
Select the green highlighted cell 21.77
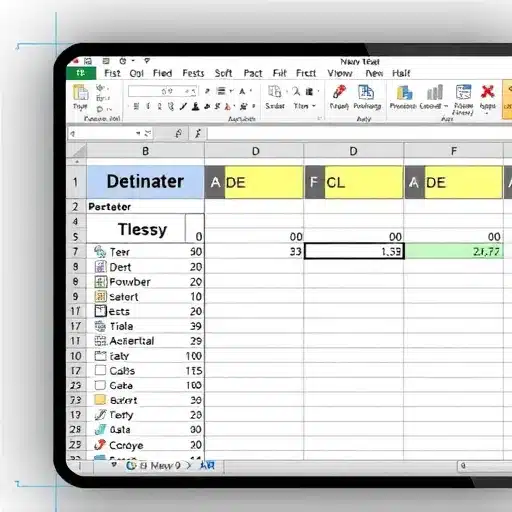point(454,251)
